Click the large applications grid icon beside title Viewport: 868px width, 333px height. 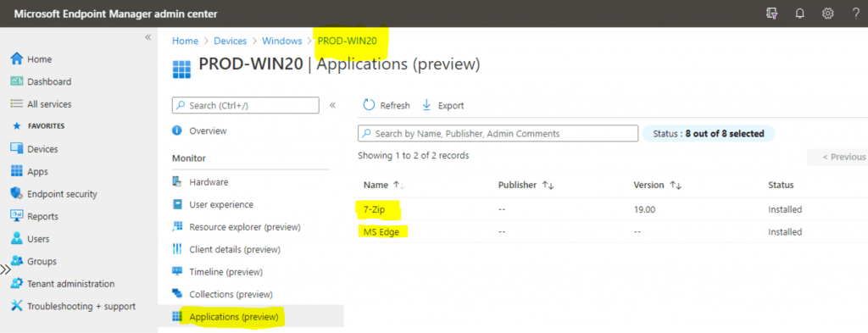(181, 70)
